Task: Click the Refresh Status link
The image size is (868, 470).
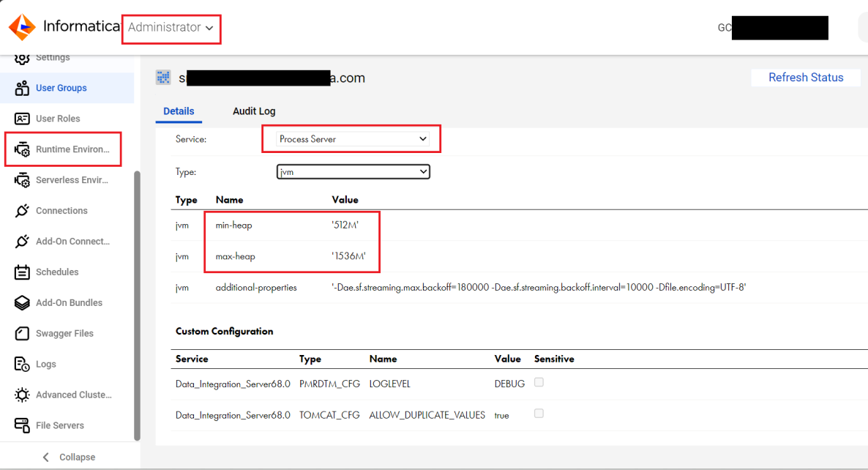Action: (x=806, y=78)
